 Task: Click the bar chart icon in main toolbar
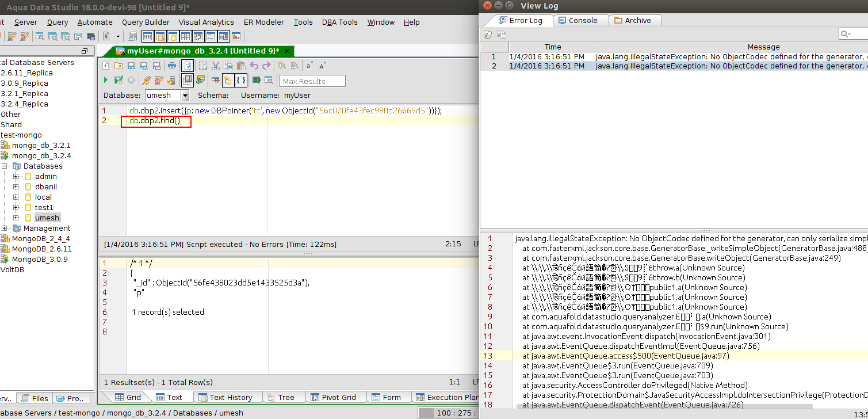(x=236, y=36)
